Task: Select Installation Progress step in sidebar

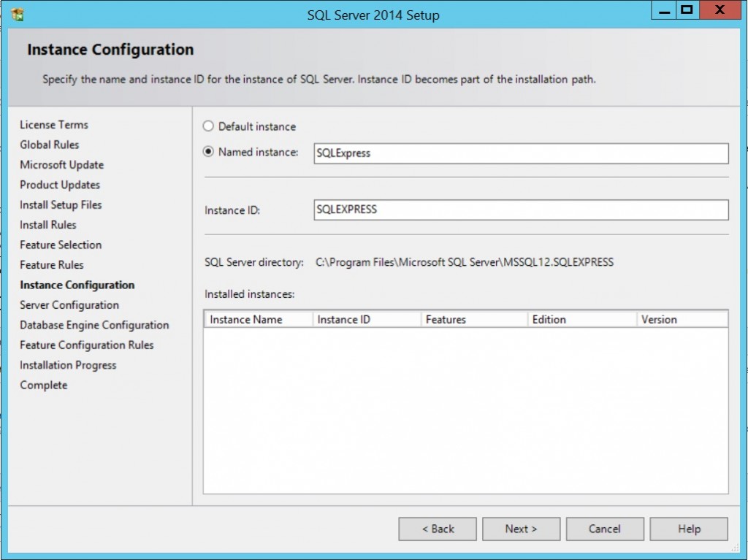Action: tap(68, 365)
